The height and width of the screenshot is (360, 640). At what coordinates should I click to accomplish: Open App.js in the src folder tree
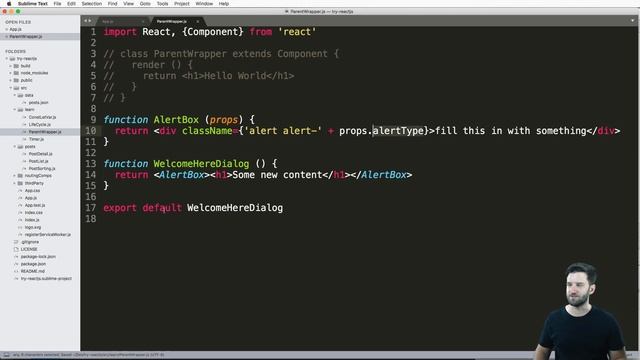click(x=31, y=198)
